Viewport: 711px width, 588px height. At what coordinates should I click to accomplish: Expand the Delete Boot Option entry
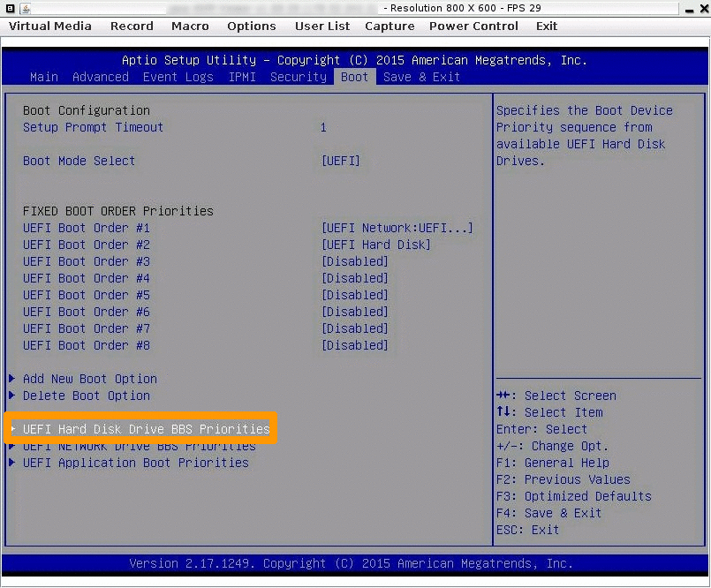tap(86, 396)
